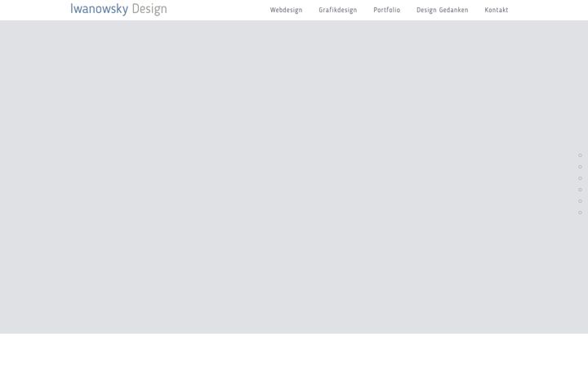Select the fifth side navigation dot
The image size is (588, 368).
tap(580, 201)
